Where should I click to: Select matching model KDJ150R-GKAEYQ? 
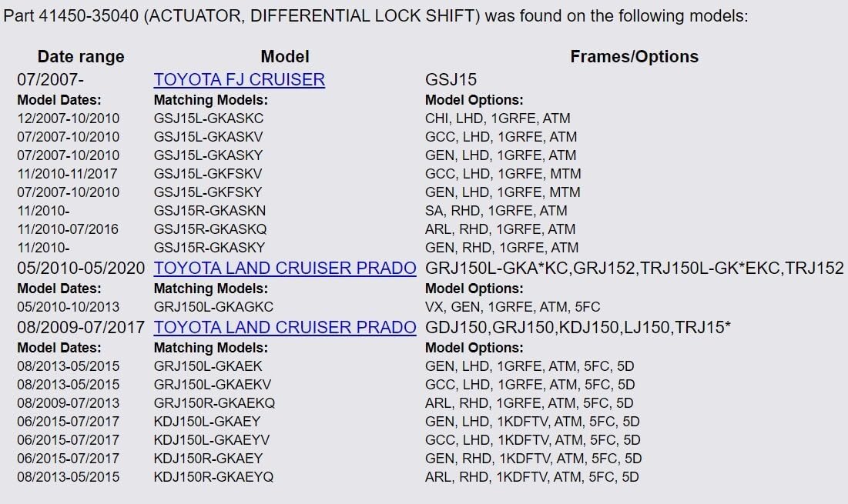tap(213, 477)
